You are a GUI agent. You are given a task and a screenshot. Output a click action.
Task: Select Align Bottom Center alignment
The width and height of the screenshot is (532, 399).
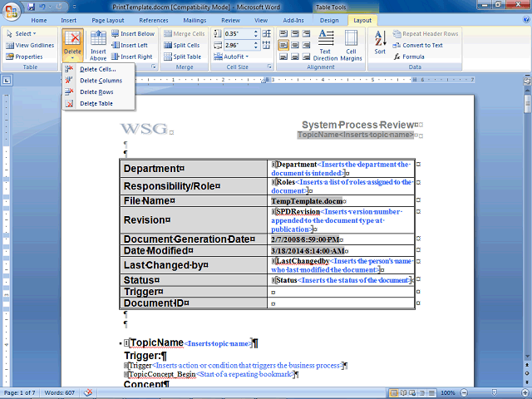295,57
